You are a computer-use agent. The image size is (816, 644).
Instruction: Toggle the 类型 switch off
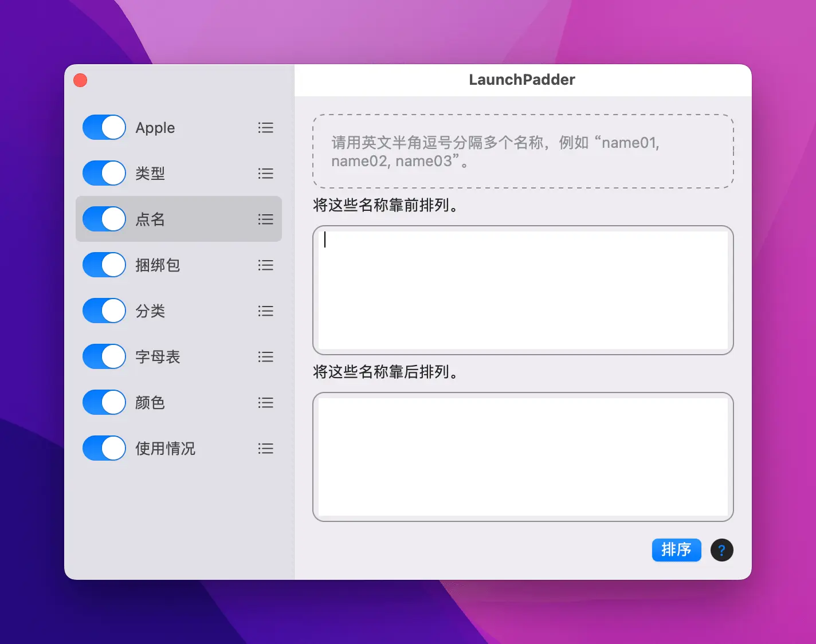pyautogui.click(x=104, y=173)
